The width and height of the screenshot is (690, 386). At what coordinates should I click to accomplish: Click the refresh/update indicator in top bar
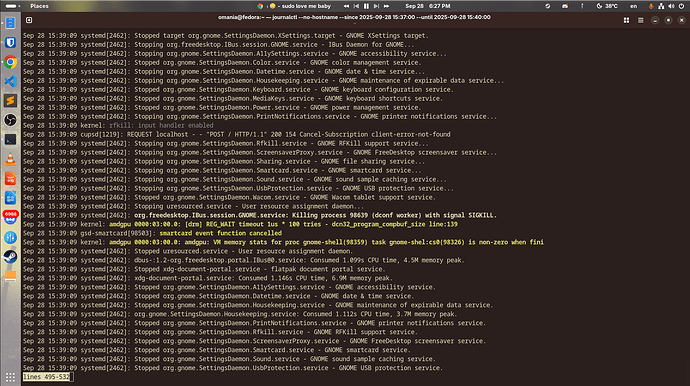(547, 6)
